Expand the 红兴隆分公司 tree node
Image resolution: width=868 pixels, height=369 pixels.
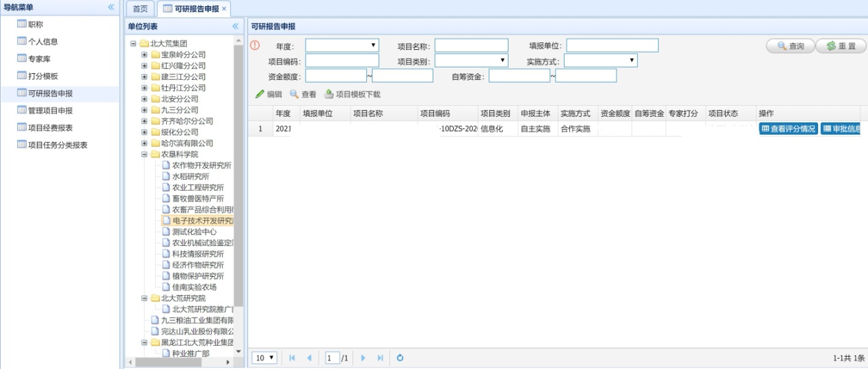pyautogui.click(x=144, y=66)
